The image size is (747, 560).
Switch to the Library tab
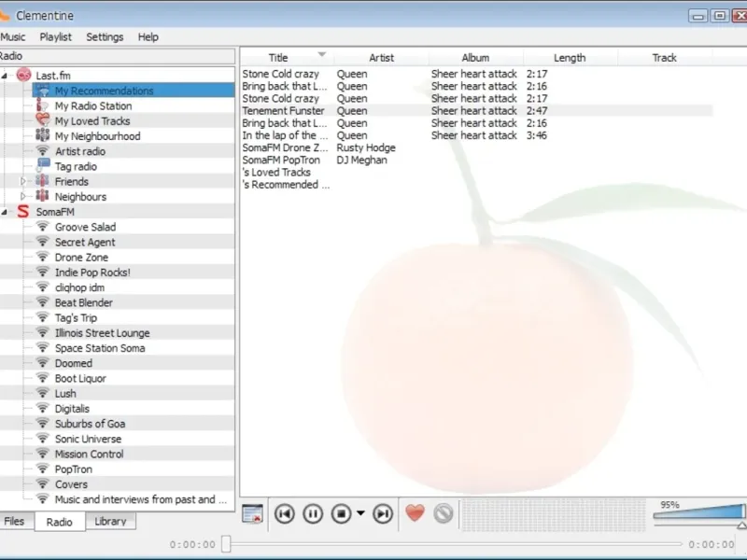point(110,521)
